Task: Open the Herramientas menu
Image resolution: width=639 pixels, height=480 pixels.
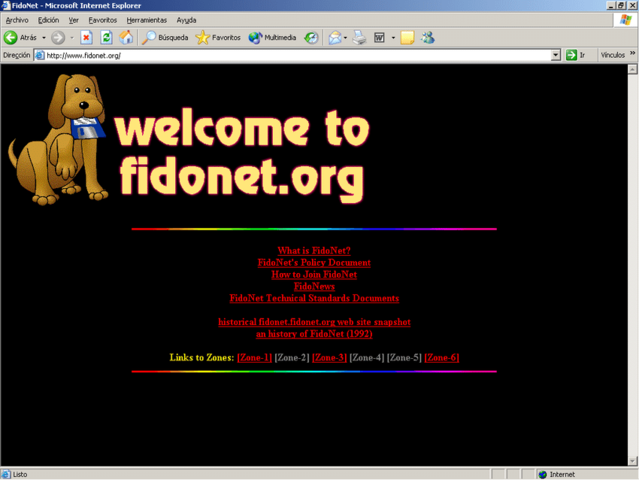Action: pos(147,20)
